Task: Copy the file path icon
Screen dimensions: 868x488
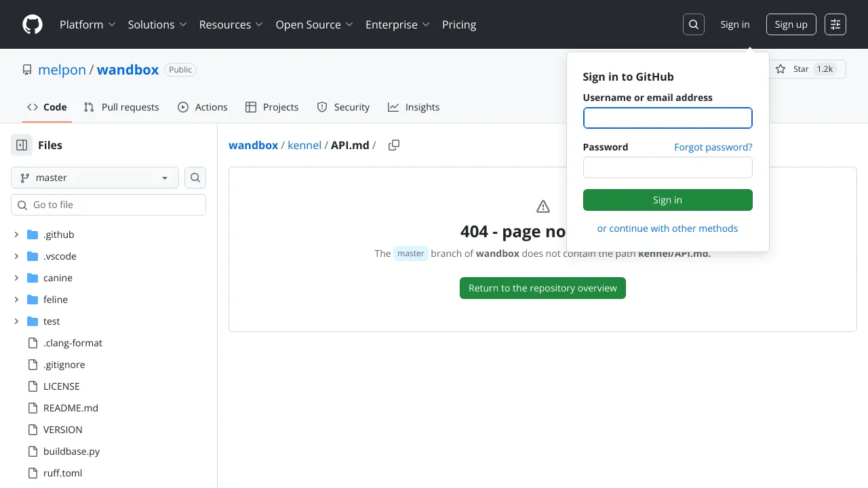Action: click(x=394, y=145)
